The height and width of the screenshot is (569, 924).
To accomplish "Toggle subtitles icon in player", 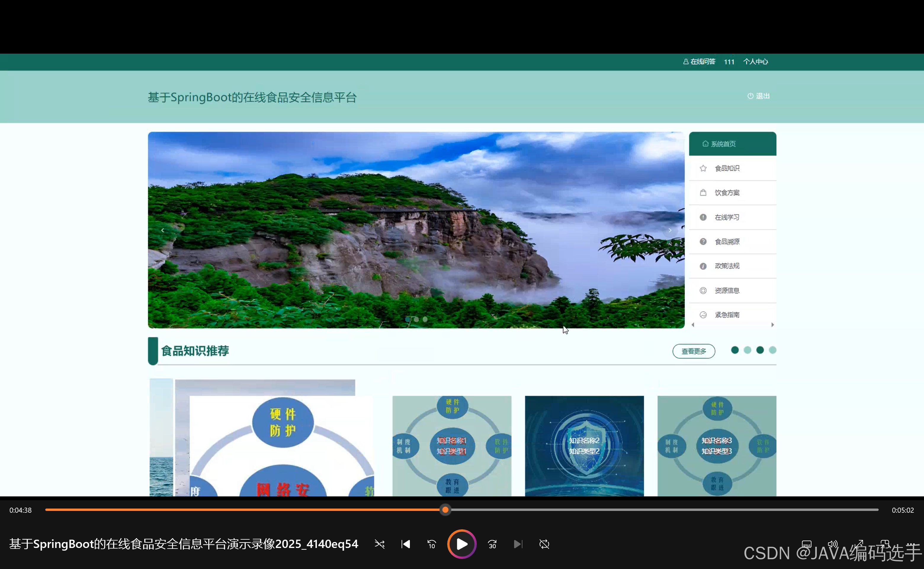I will (806, 544).
